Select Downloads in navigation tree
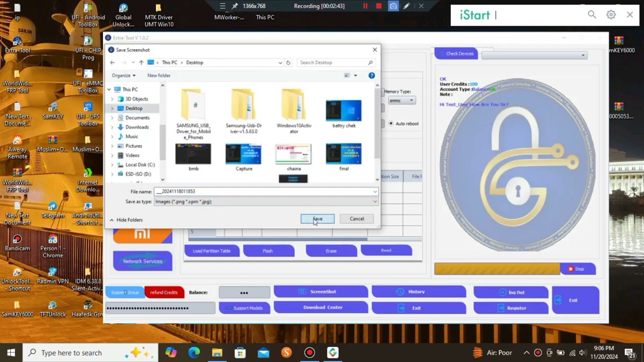The image size is (644, 362). (x=137, y=127)
